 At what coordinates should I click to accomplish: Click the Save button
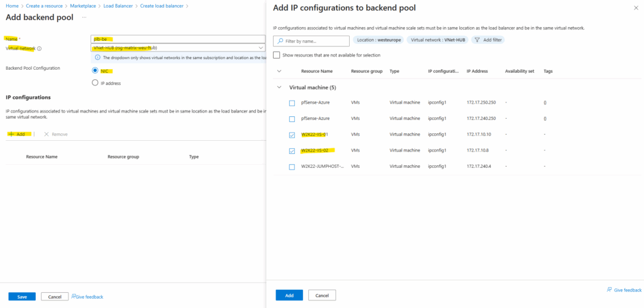pyautogui.click(x=21, y=297)
